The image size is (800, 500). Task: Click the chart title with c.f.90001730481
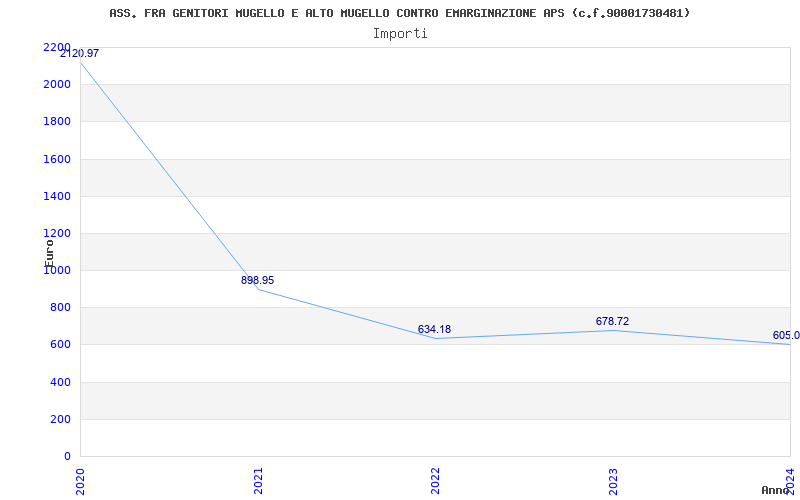399,13
